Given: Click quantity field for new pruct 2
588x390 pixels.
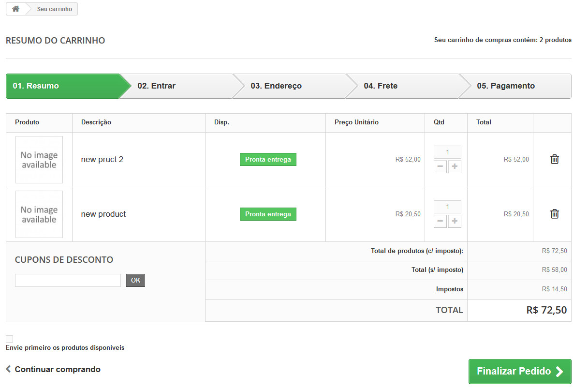Looking at the screenshot, I should pyautogui.click(x=447, y=152).
